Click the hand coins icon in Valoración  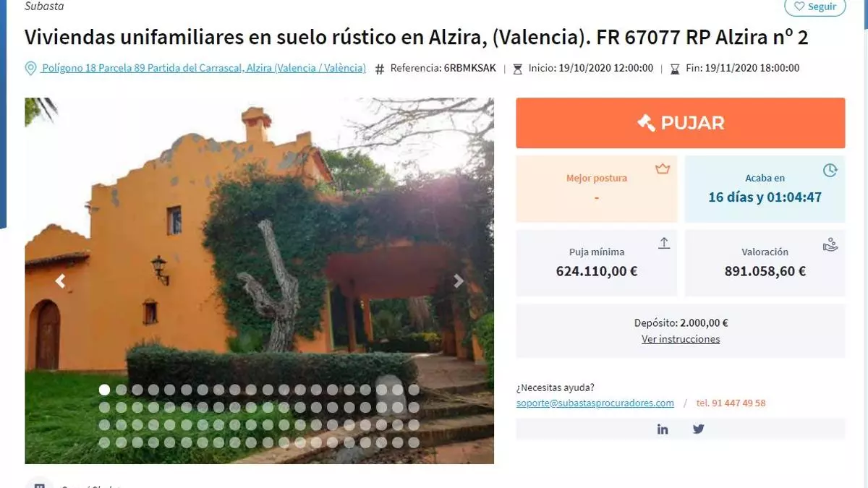pyautogui.click(x=830, y=244)
